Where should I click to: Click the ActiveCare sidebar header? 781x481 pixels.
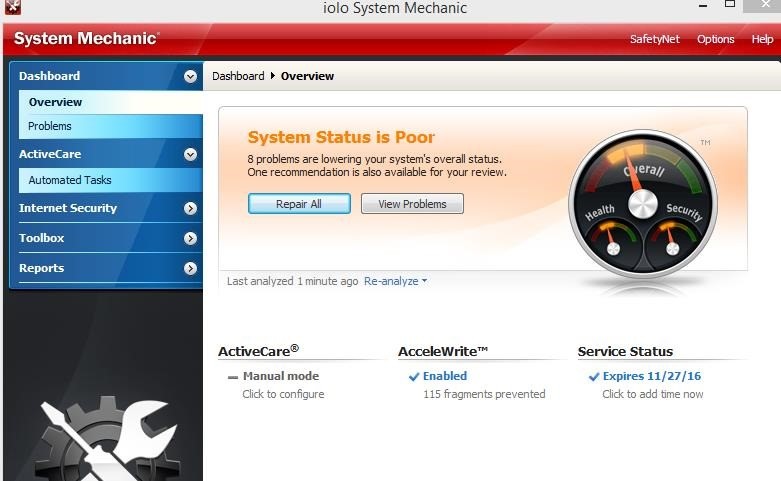(x=106, y=154)
